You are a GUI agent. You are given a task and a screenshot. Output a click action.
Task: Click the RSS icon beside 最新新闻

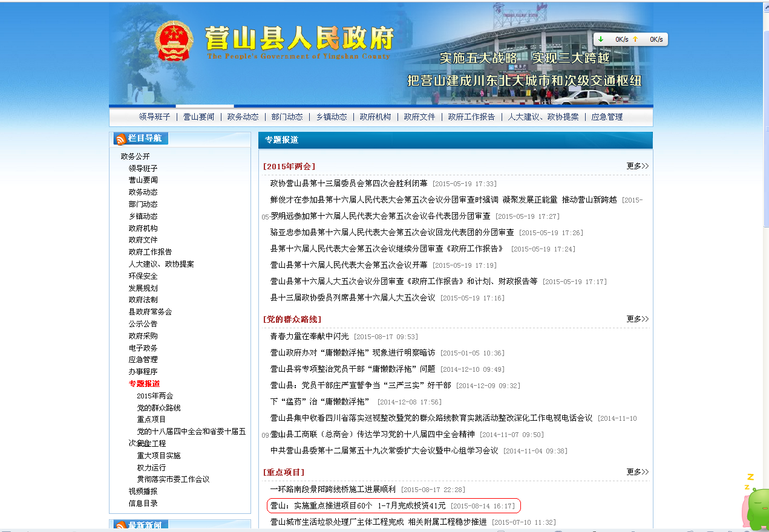pyautogui.click(x=120, y=526)
